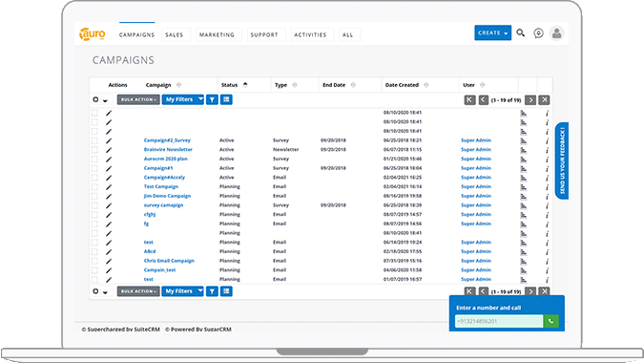Screen dimensions: 644x363
Task: Tick checkbox for Campain_test row
Action: tap(94, 270)
